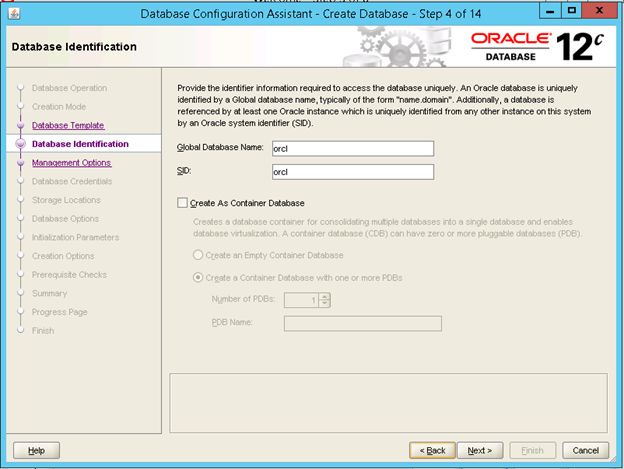Select Create an Empty Container Database option
The image size is (624, 469).
pos(199,256)
